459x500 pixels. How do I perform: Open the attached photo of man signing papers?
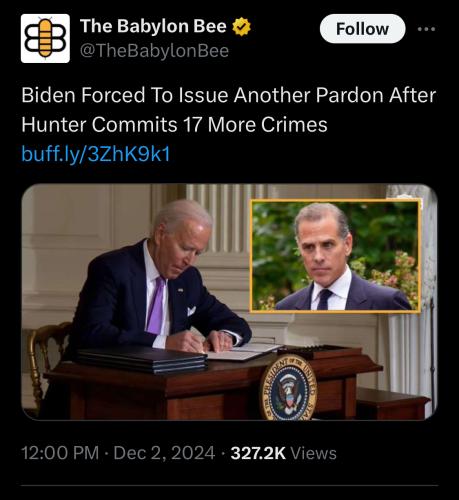(x=229, y=302)
